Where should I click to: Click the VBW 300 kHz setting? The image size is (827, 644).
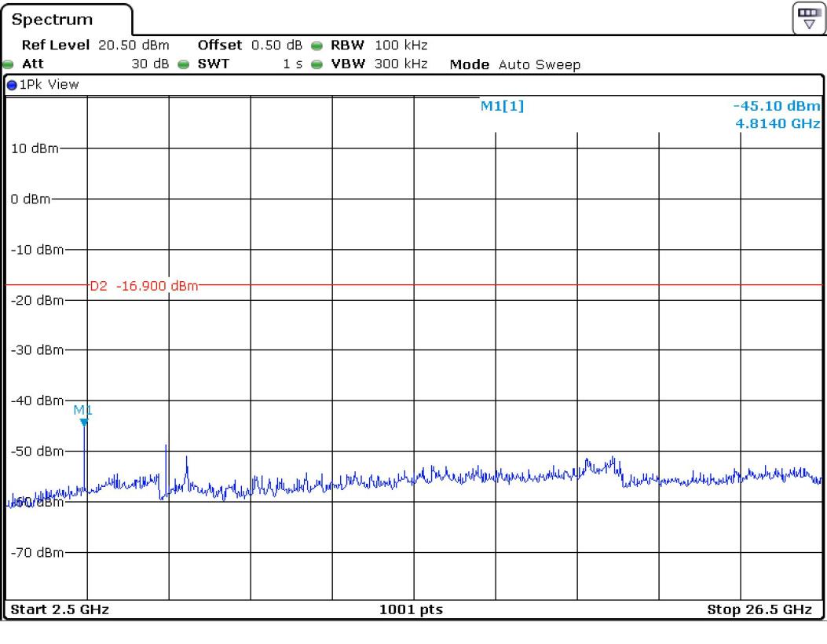379,64
